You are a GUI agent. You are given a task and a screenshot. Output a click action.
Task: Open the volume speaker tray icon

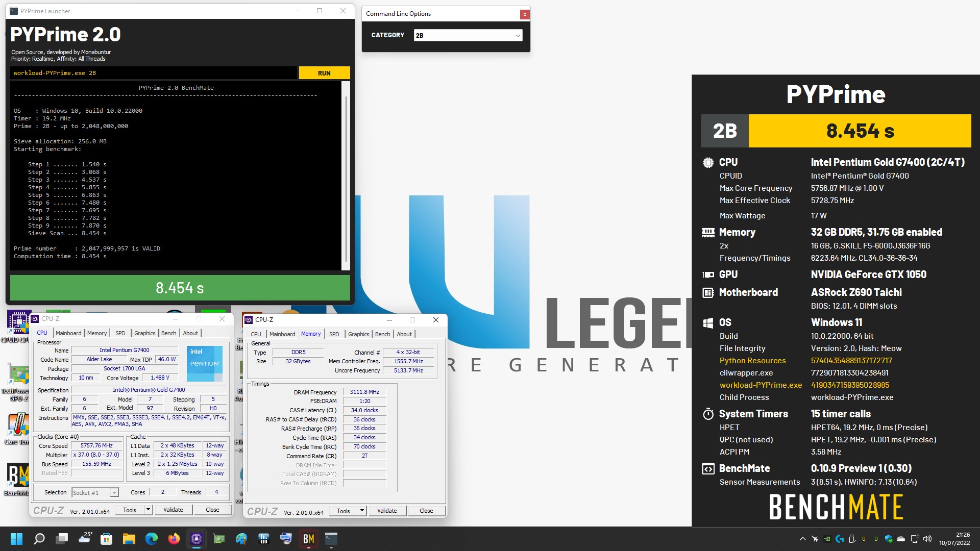[927, 539]
